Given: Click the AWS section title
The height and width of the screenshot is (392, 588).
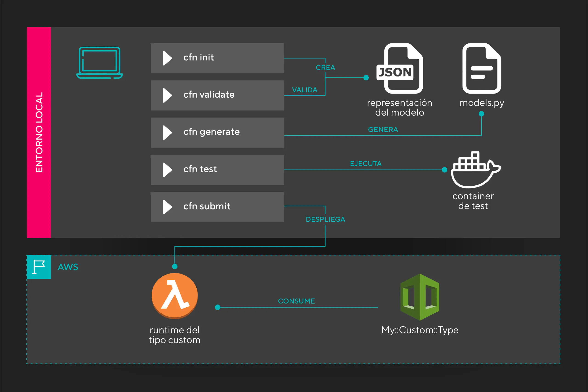Looking at the screenshot, I should pos(68,267).
